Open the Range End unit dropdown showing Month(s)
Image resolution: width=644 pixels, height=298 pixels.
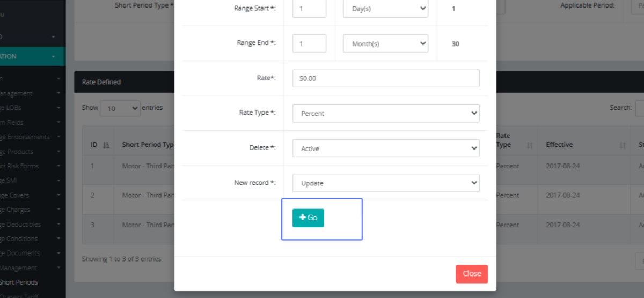pos(385,44)
